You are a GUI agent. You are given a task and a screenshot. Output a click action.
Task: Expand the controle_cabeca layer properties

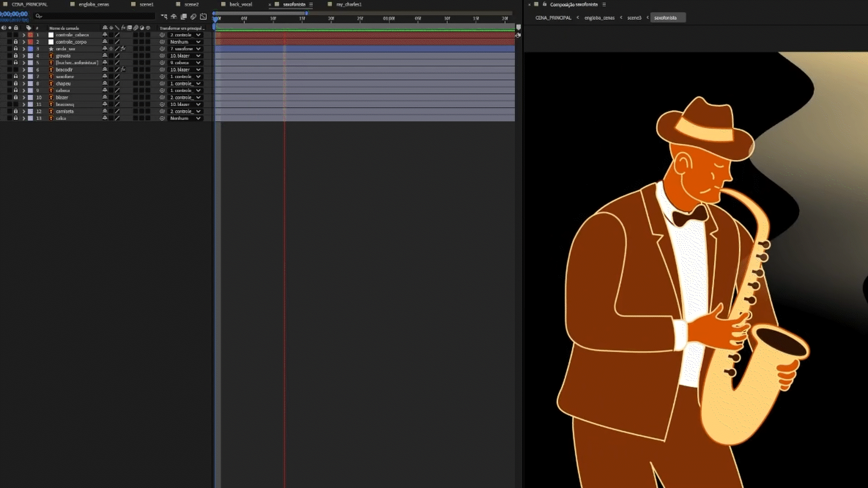pos(24,35)
